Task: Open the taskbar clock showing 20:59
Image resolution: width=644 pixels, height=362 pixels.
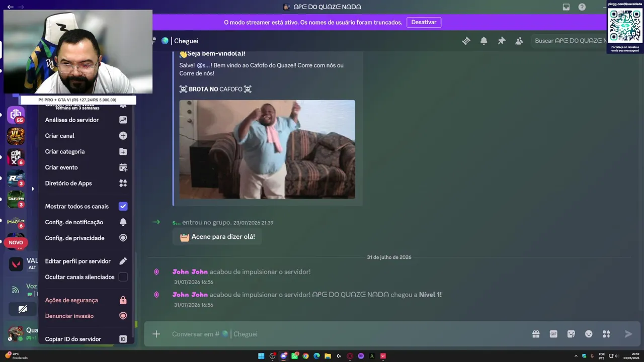Action: pyautogui.click(x=630, y=356)
